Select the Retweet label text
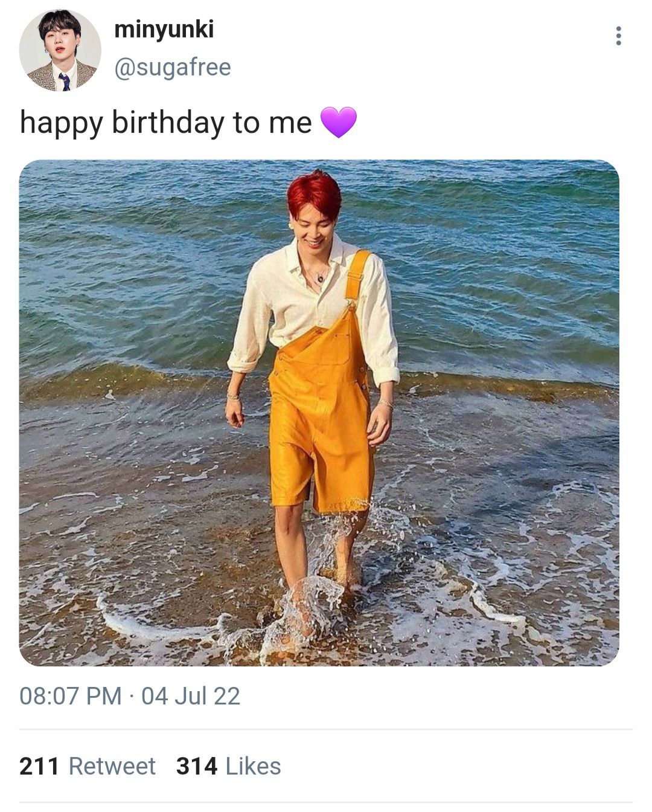 pyautogui.click(x=112, y=766)
